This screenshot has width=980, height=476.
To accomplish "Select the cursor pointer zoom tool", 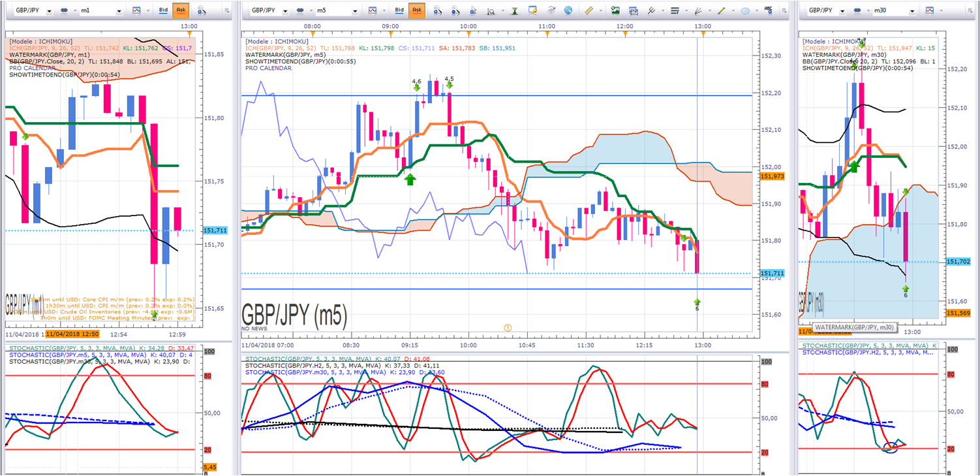I will coord(474,10).
